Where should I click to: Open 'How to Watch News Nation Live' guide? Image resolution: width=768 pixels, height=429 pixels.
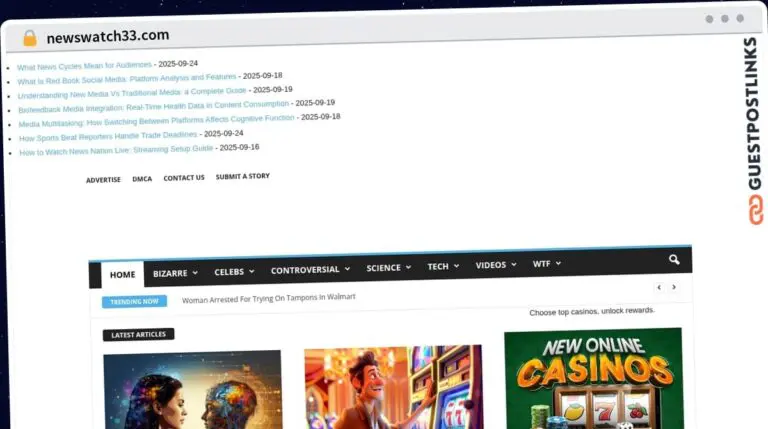pyautogui.click(x=116, y=150)
